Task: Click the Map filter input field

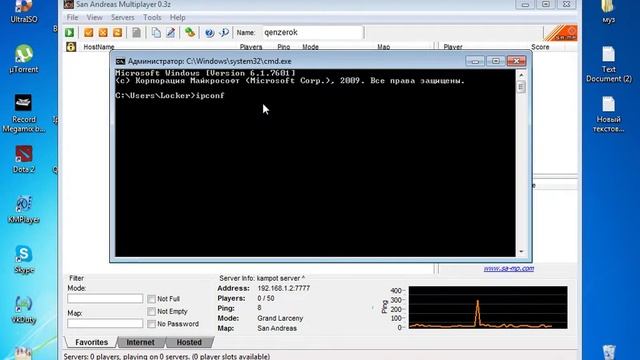Action: pos(105,323)
